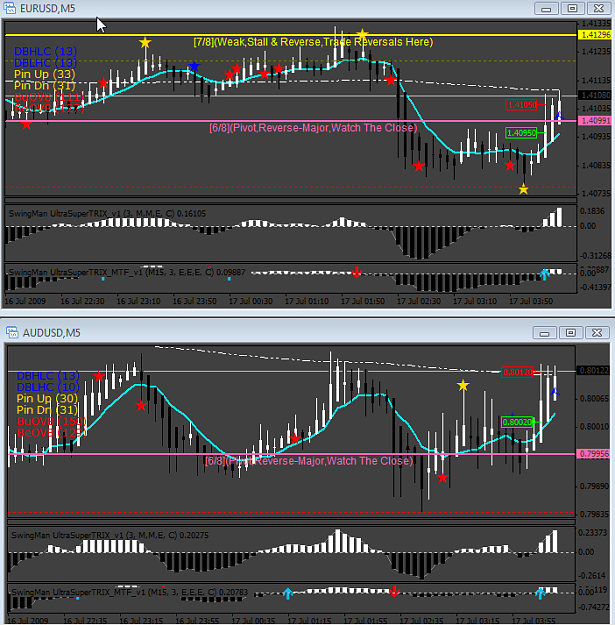Screen dimensions: 615x625
Task: Click the gold star on AUDUSD chart
Action: [463, 385]
